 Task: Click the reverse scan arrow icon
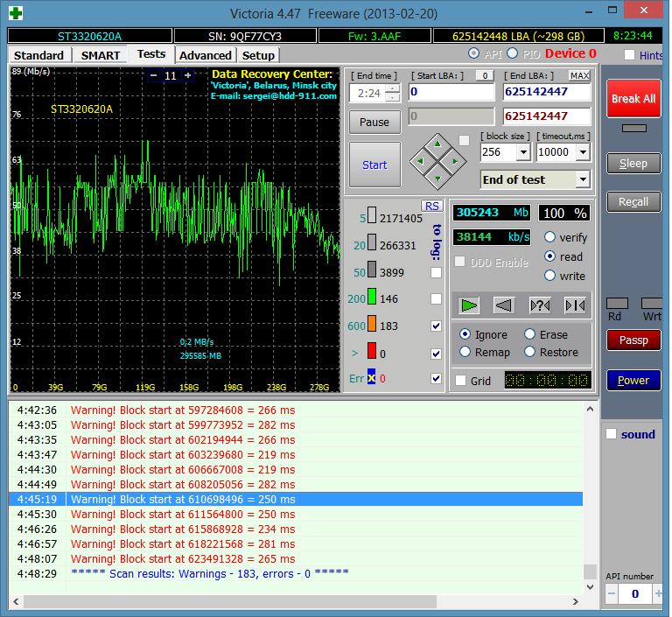504,305
